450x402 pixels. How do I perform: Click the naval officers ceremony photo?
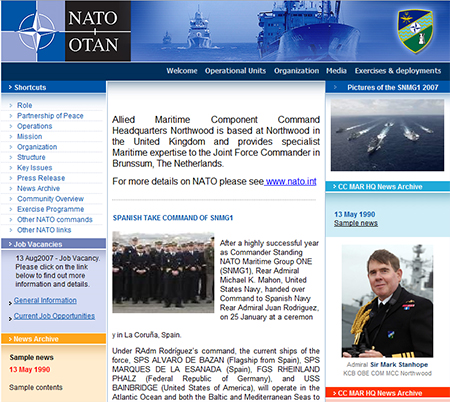[163, 272]
